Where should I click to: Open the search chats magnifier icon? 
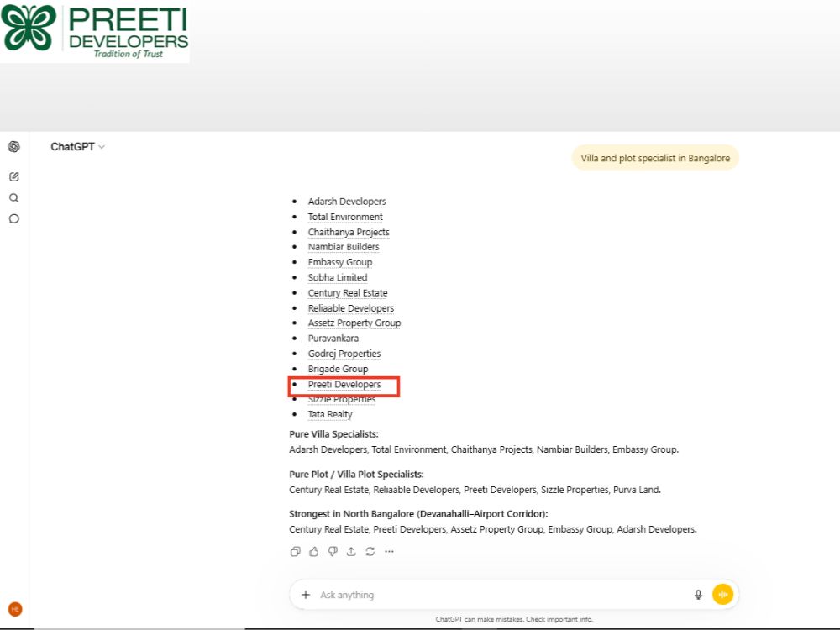click(x=14, y=197)
